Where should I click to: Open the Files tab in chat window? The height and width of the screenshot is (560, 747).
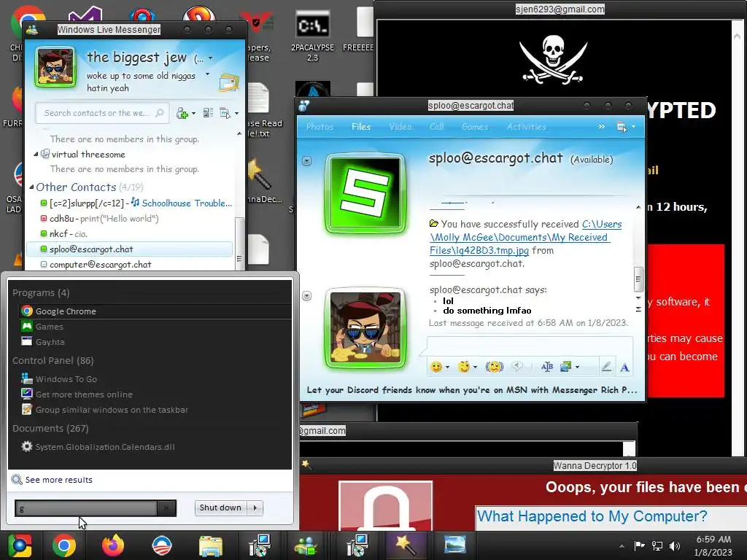[361, 127]
